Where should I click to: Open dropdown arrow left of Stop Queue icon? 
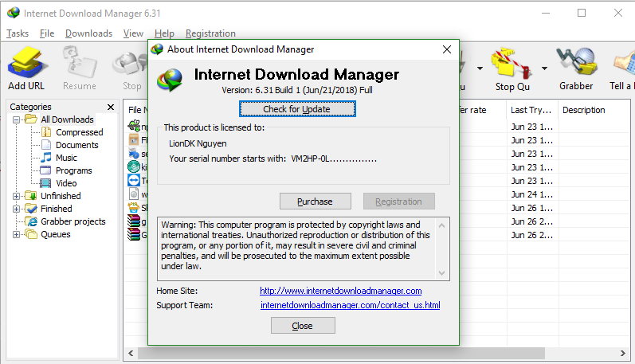coord(480,68)
